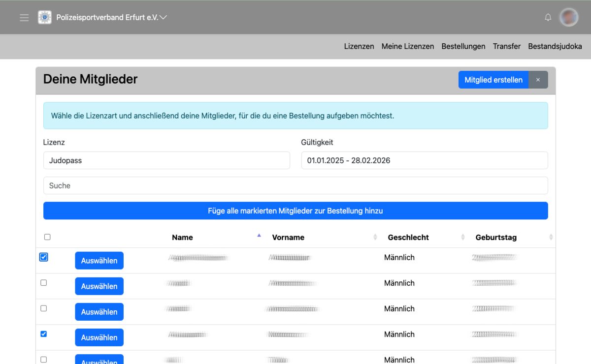Uncheck the first member row checkbox
Viewport: 591px width, 364px height.
44,257
